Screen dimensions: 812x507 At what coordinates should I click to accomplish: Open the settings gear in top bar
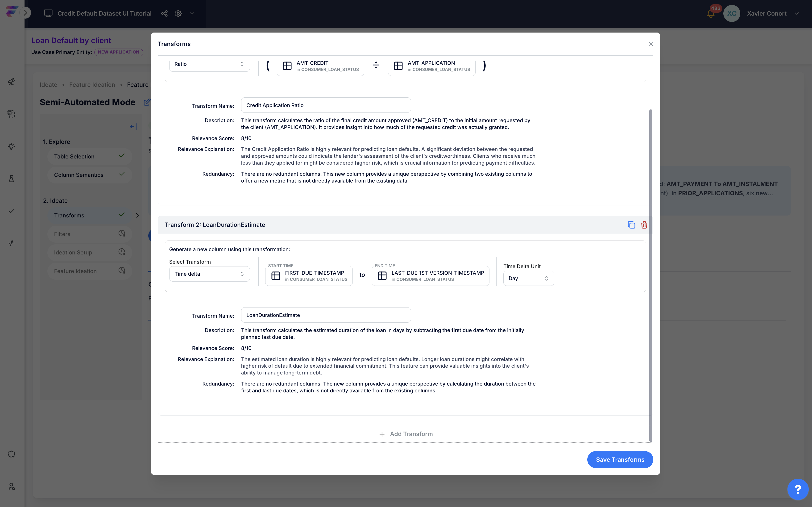pyautogui.click(x=178, y=13)
